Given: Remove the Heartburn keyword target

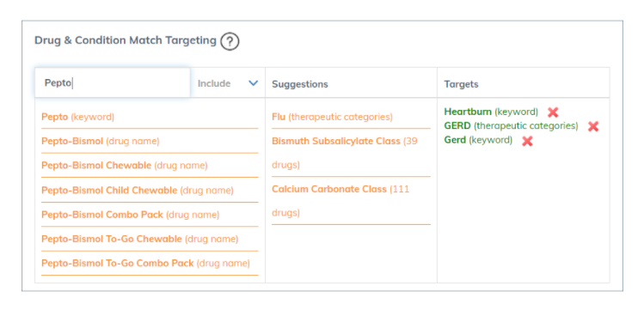Looking at the screenshot, I should point(553,112).
